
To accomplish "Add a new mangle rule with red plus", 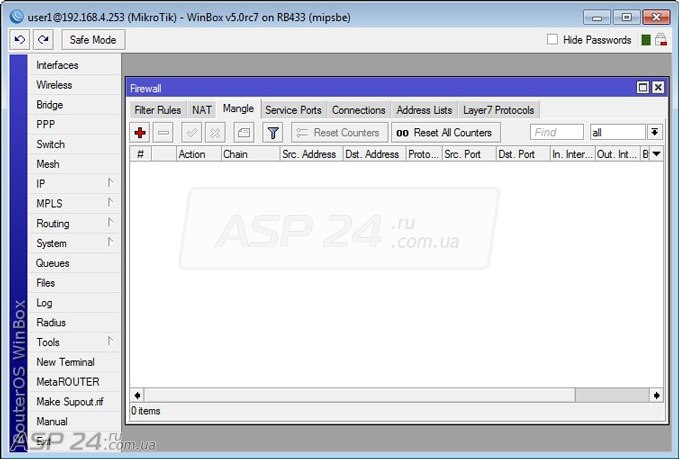I will pos(140,133).
